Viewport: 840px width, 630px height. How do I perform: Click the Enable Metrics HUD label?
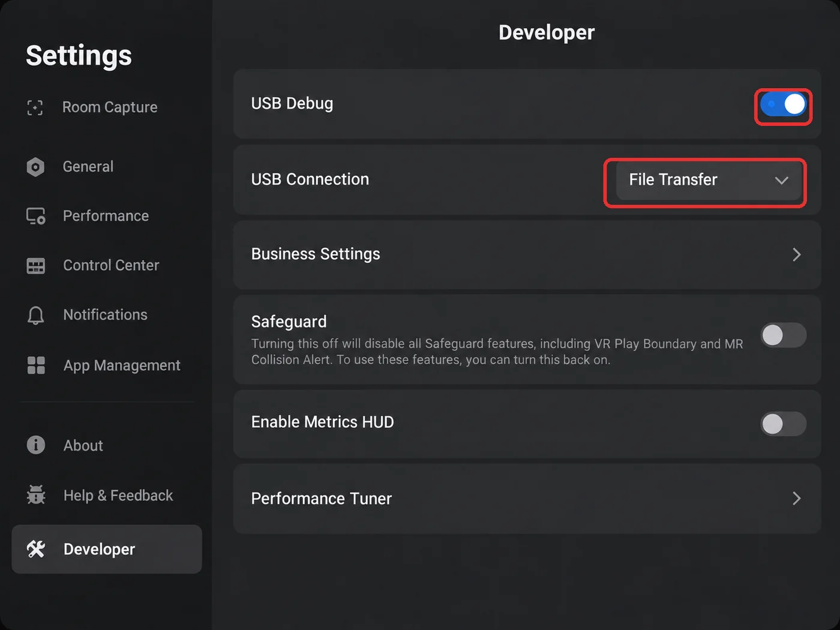(x=323, y=422)
